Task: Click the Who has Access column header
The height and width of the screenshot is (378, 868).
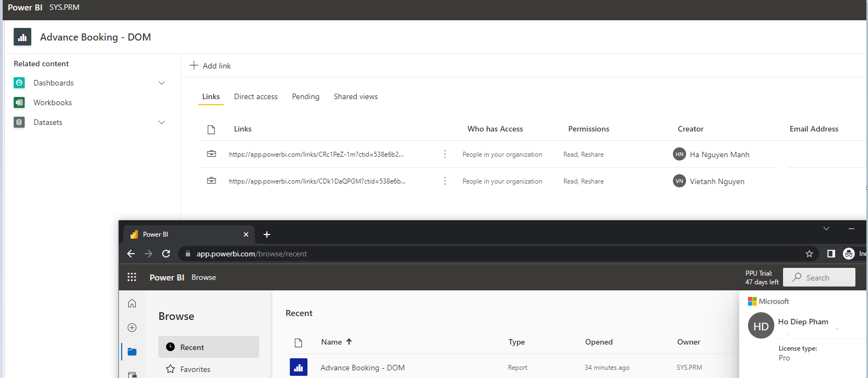Action: [x=495, y=129]
